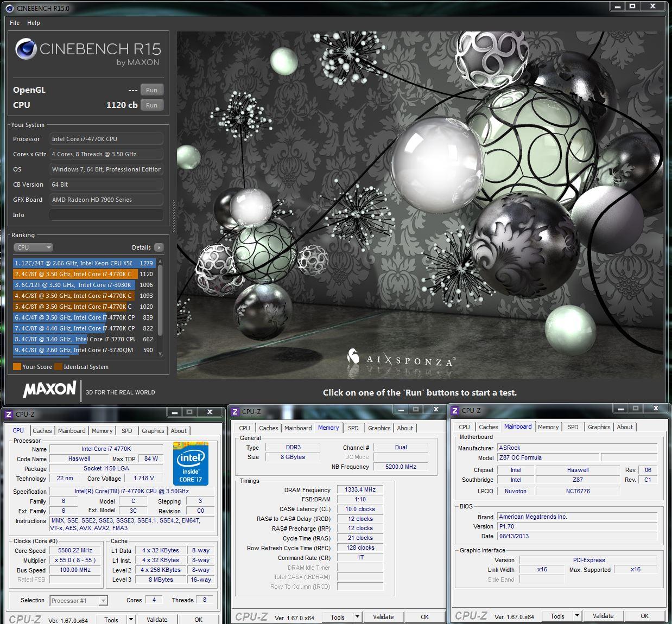Click the Info input field
This screenshot has width=672, height=624.
point(106,215)
